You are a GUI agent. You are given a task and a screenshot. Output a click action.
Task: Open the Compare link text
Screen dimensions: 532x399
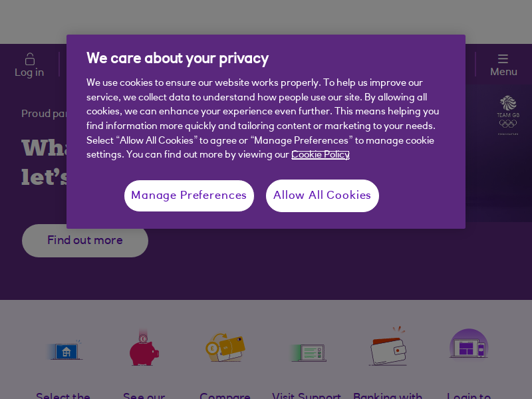pyautogui.click(x=225, y=396)
